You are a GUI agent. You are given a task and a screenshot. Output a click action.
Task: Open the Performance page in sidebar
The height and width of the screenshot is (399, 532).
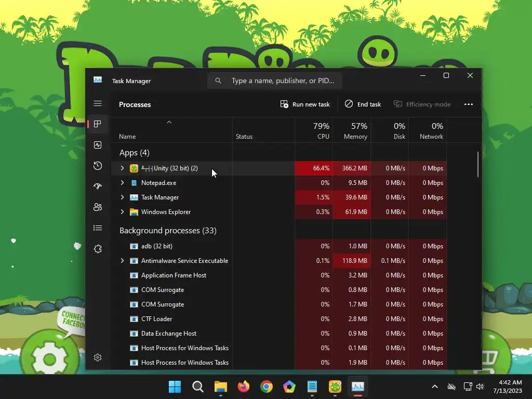(98, 145)
